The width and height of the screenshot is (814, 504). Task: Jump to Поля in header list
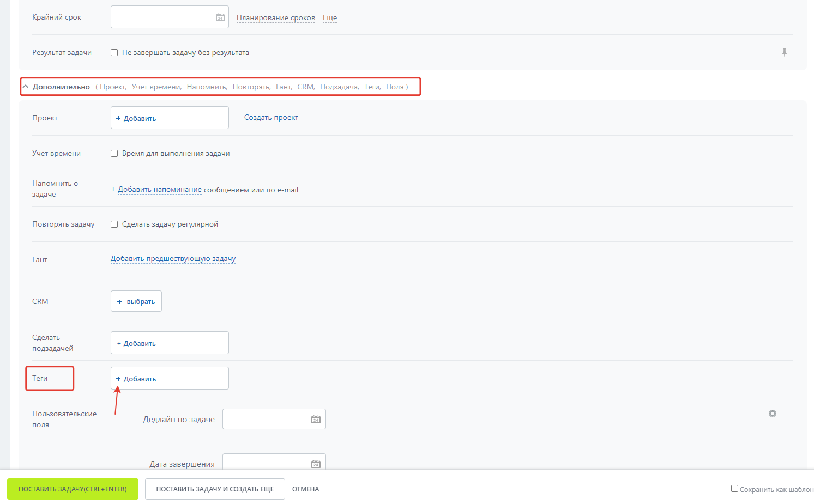coord(395,87)
